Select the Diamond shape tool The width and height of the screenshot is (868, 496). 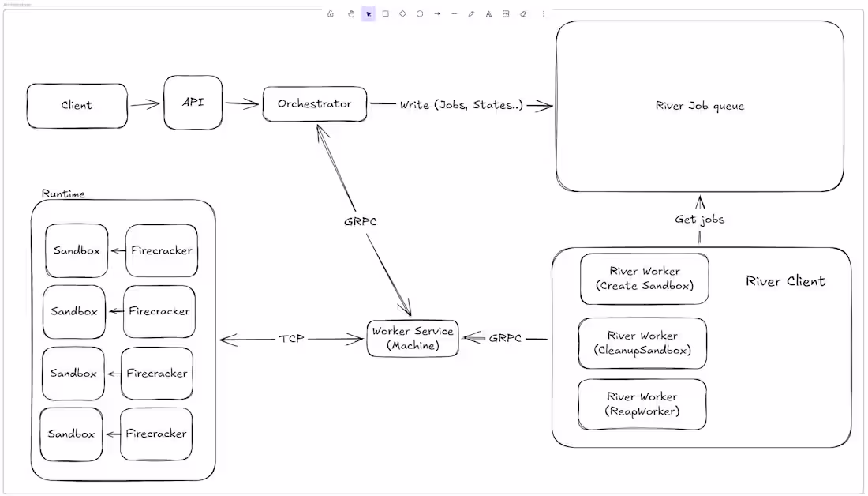tap(403, 14)
